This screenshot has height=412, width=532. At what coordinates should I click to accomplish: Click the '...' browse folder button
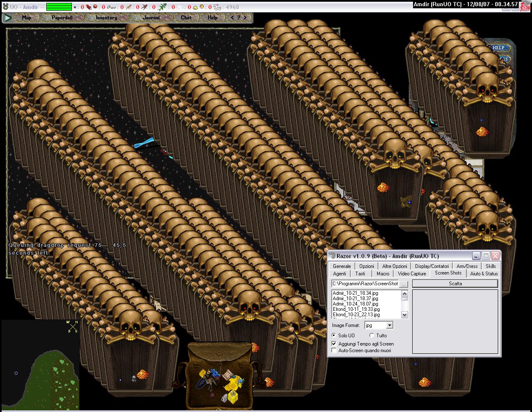[404, 284]
